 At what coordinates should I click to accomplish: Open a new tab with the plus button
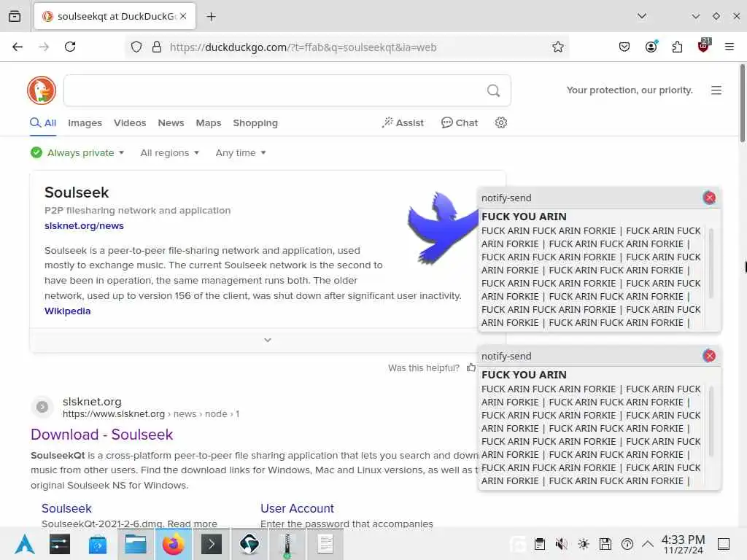click(x=211, y=17)
